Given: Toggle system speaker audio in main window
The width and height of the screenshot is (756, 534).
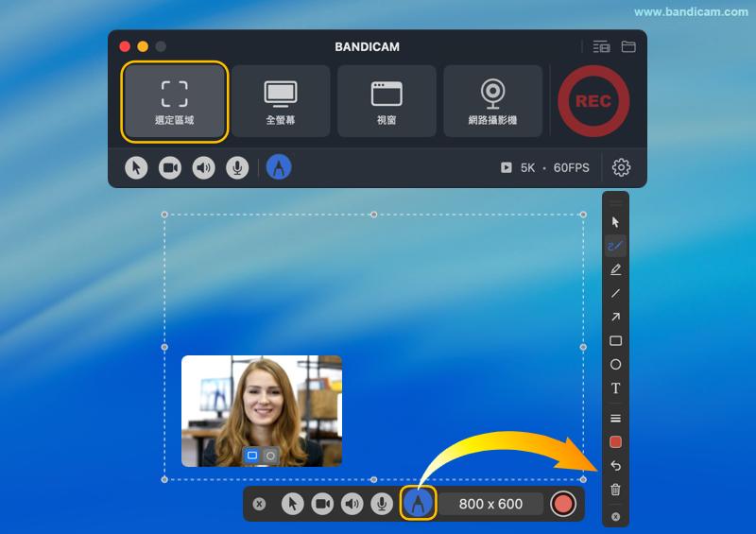Looking at the screenshot, I should (x=203, y=167).
